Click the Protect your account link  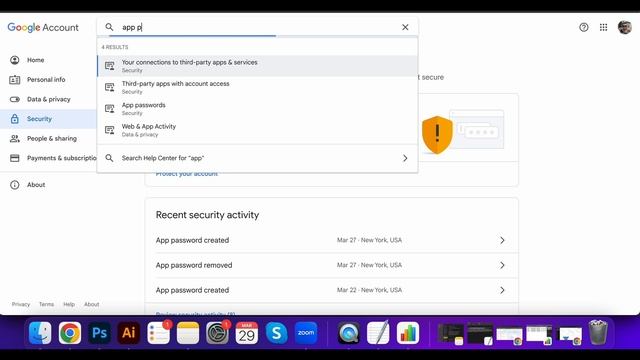(x=187, y=174)
